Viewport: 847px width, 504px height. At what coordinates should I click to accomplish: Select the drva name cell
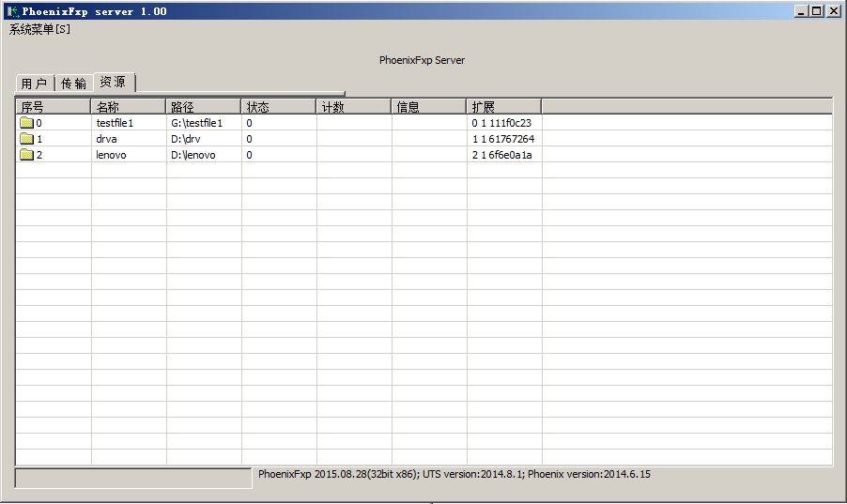[106, 139]
